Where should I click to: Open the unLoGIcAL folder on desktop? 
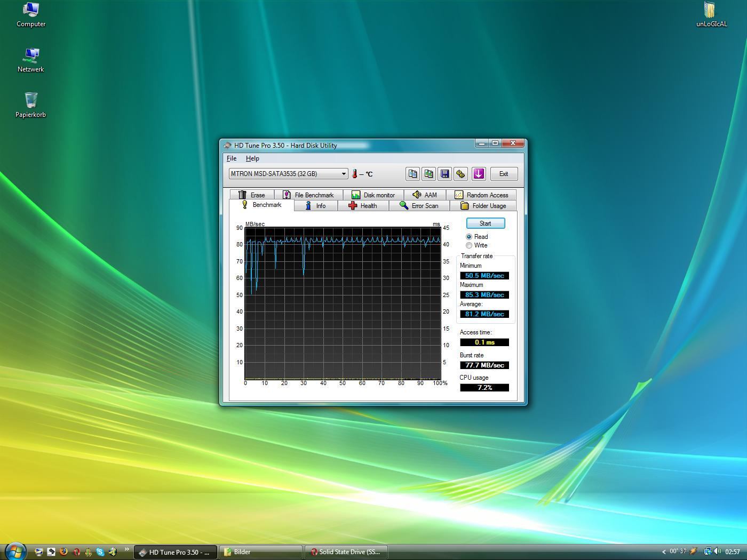711,15
